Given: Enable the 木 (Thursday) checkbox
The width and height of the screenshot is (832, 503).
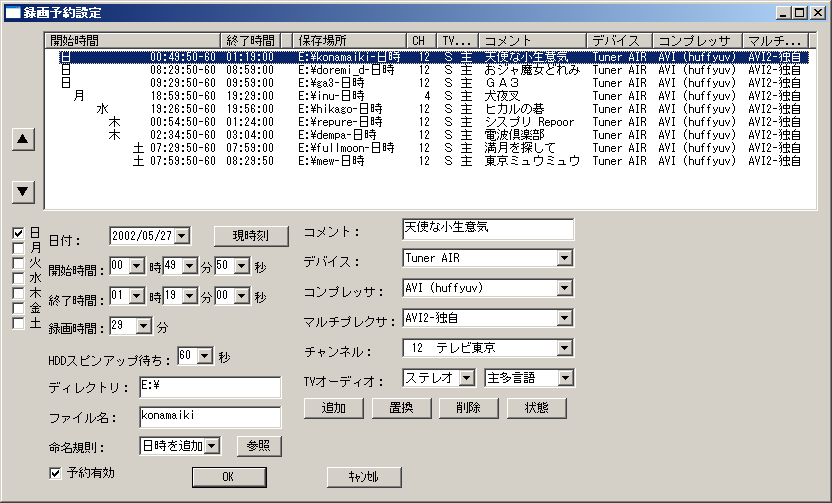Looking at the screenshot, I should click(19, 293).
